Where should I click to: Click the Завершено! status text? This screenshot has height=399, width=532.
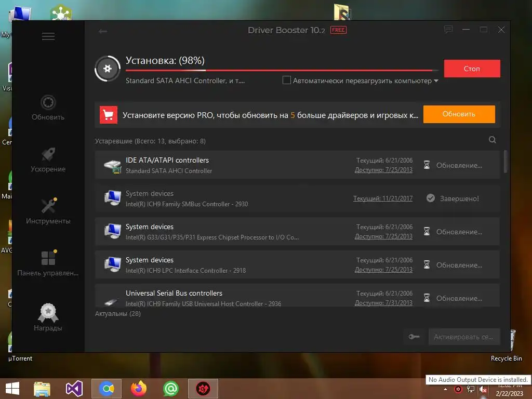click(x=459, y=198)
